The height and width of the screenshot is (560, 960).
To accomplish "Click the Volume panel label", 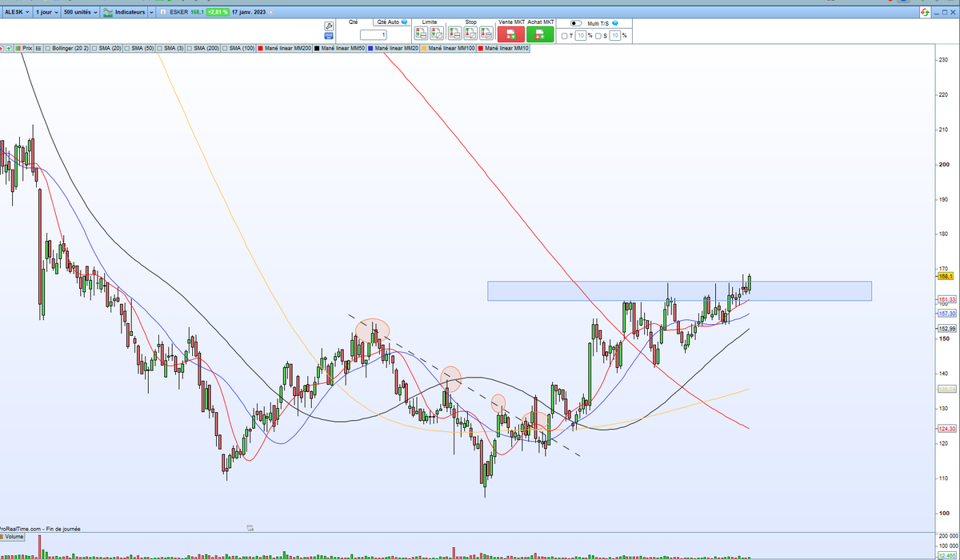I will pos(14,537).
